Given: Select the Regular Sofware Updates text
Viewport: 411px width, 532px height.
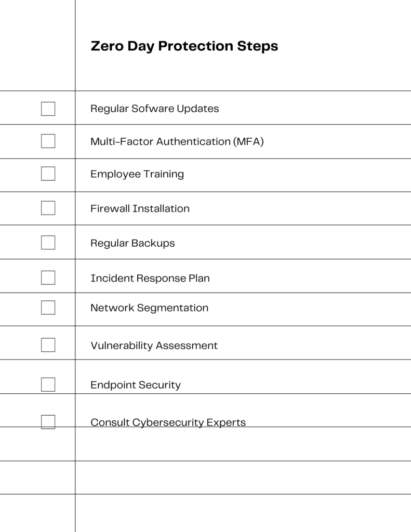Looking at the screenshot, I should pyautogui.click(x=154, y=109).
